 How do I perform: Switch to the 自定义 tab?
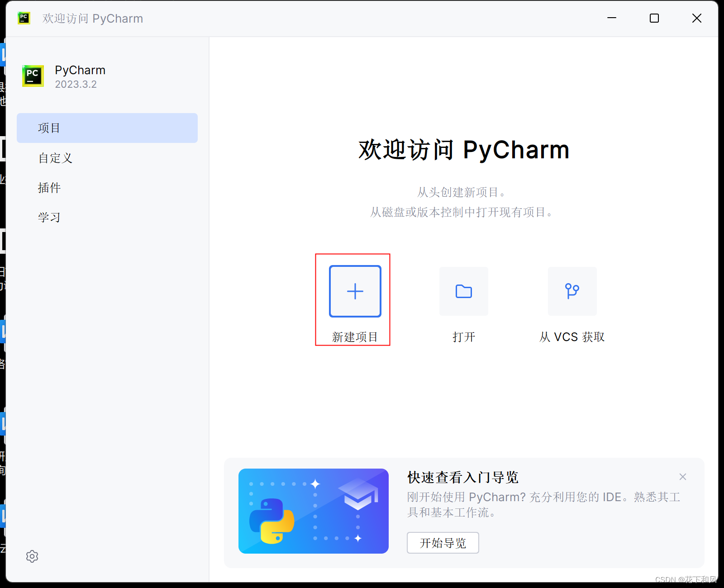tap(107, 158)
